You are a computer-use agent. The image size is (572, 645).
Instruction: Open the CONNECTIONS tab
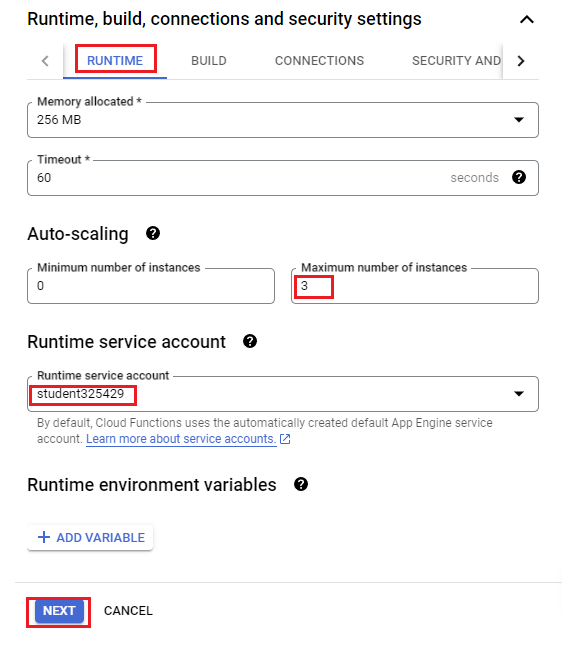319,60
